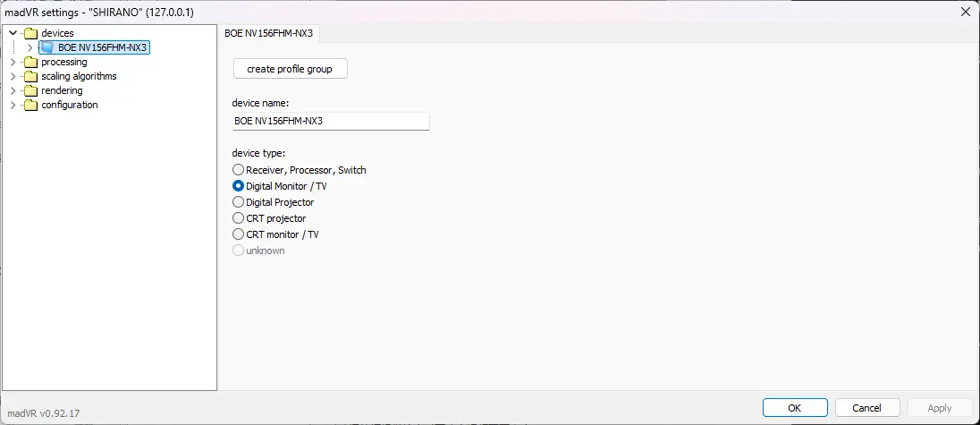Select rendering in the settings tree
980x425 pixels.
(62, 90)
